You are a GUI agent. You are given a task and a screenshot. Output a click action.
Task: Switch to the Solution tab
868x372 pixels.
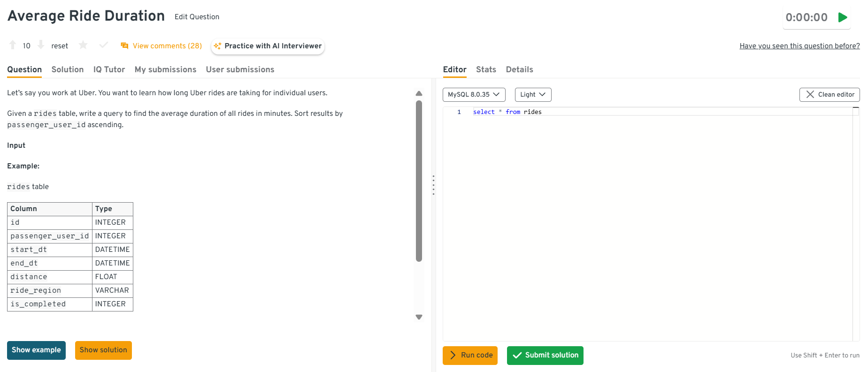pyautogui.click(x=68, y=69)
